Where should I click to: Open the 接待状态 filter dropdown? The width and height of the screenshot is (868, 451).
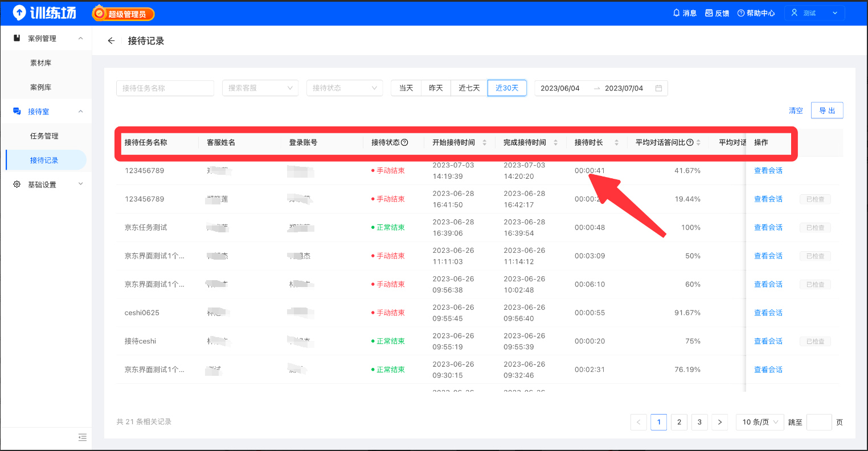[345, 88]
